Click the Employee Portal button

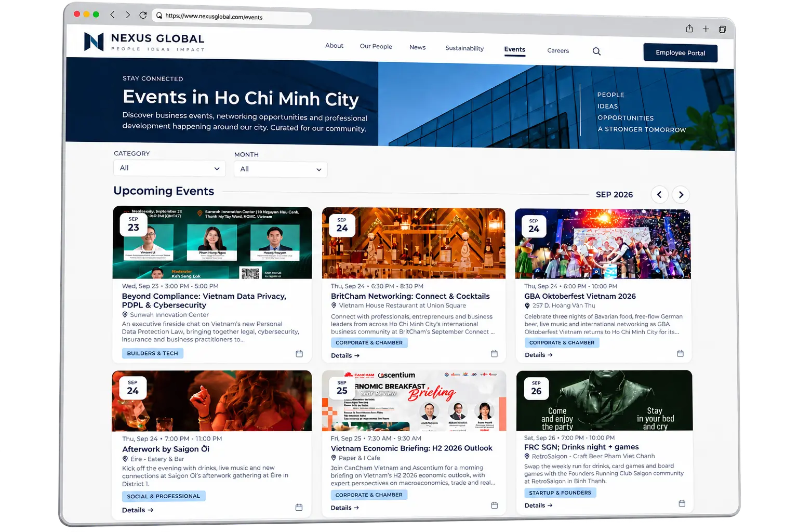coord(680,53)
